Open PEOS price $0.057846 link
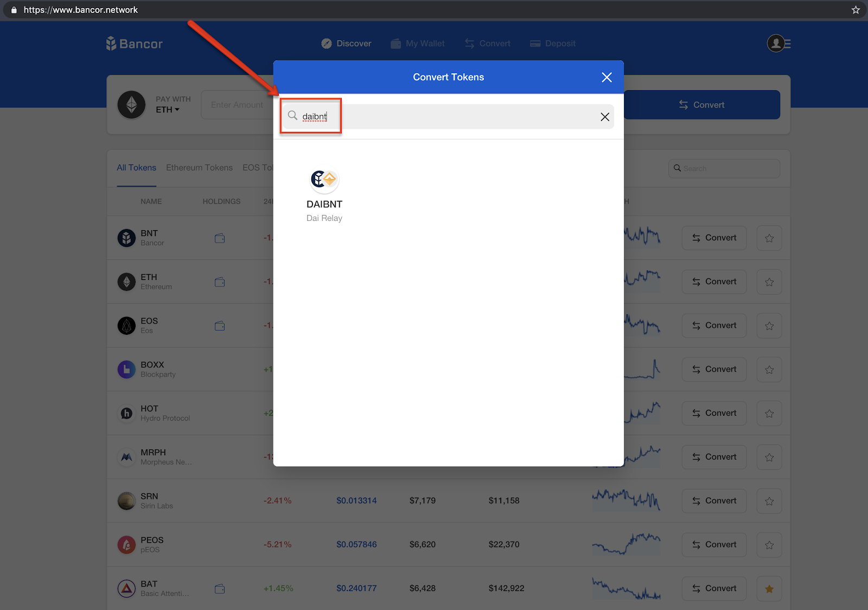 point(356,544)
